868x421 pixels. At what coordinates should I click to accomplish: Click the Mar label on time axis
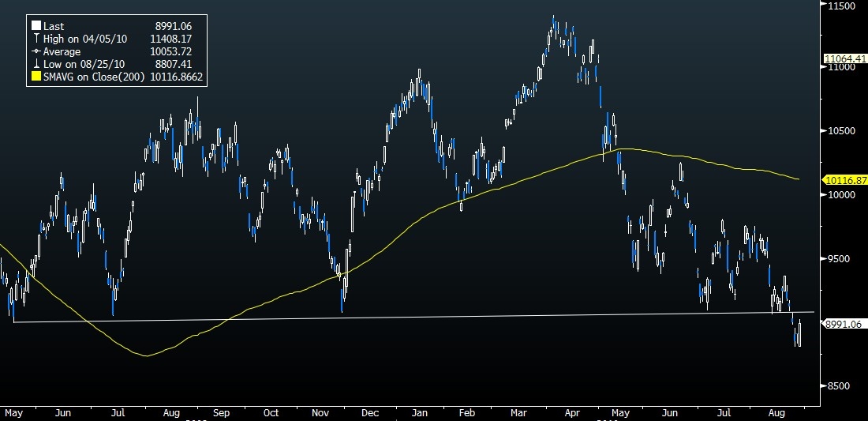pyautogui.click(x=518, y=412)
